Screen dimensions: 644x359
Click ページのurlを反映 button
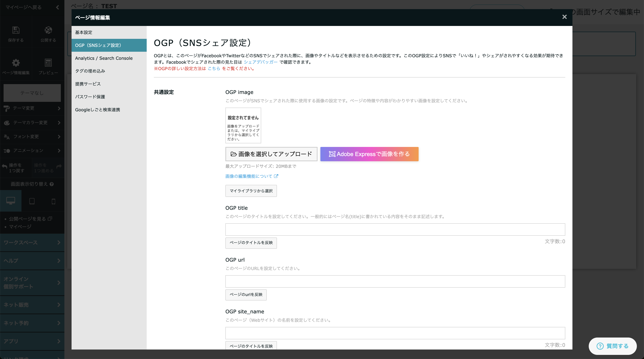point(246,295)
